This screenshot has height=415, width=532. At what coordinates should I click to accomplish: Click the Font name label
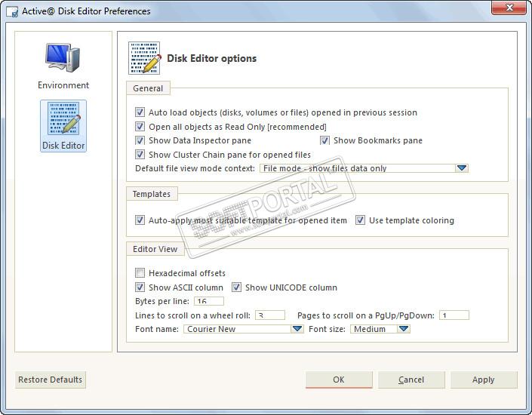157,329
